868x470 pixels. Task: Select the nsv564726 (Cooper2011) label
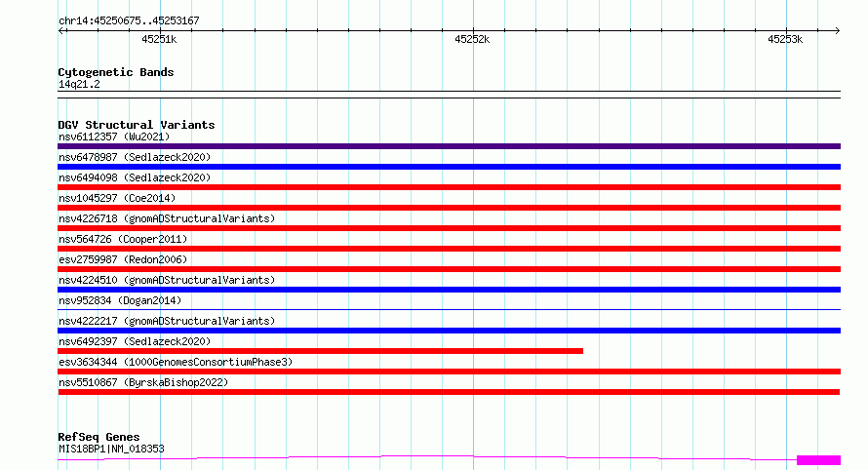click(123, 239)
